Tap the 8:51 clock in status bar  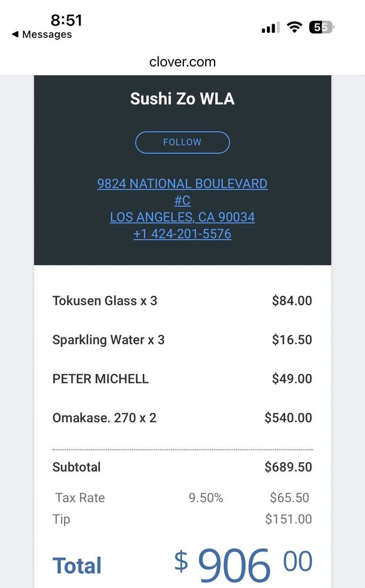(66, 20)
